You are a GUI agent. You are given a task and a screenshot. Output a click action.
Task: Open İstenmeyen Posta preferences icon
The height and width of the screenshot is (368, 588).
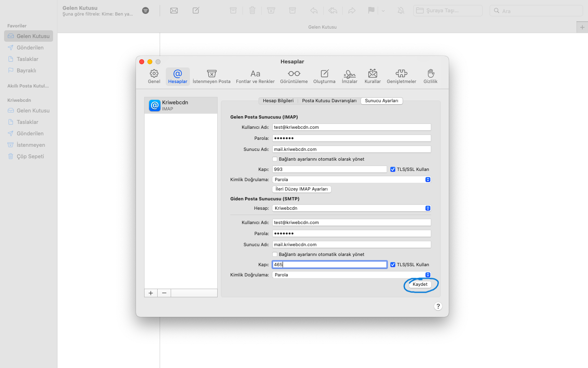[212, 76]
